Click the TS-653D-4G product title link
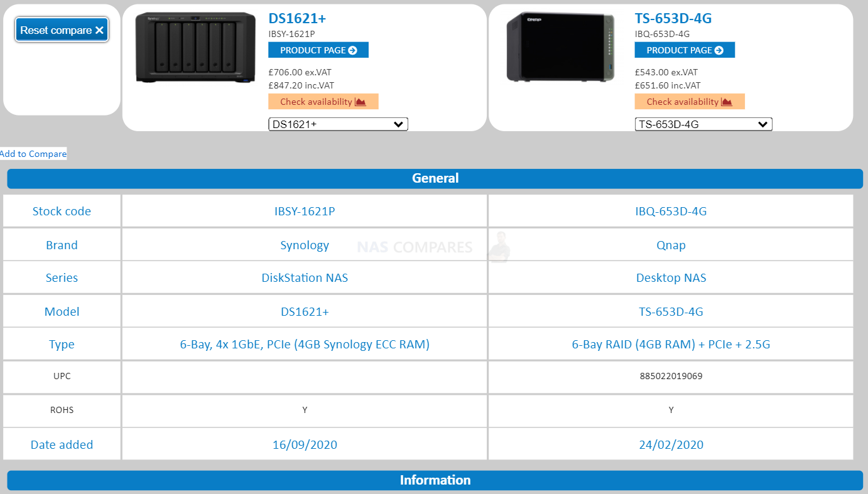 [x=673, y=18]
